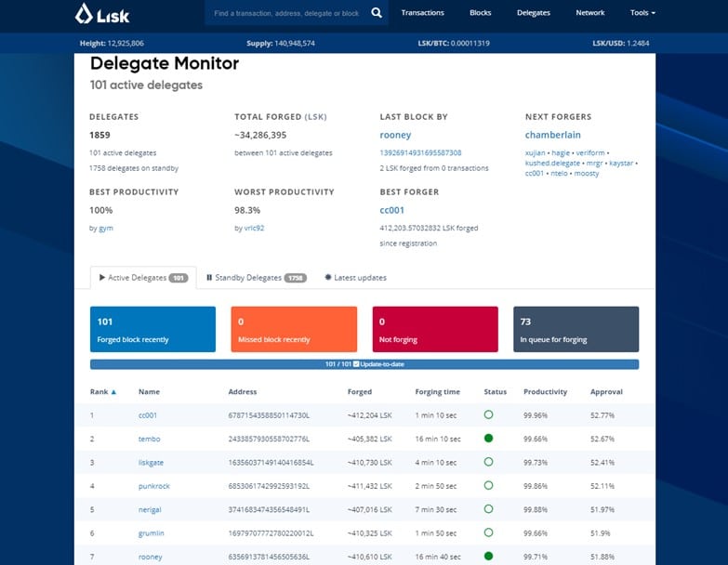This screenshot has height=565, width=728.
Task: Open cc001 in the Next Forgers list
Action: coord(535,173)
